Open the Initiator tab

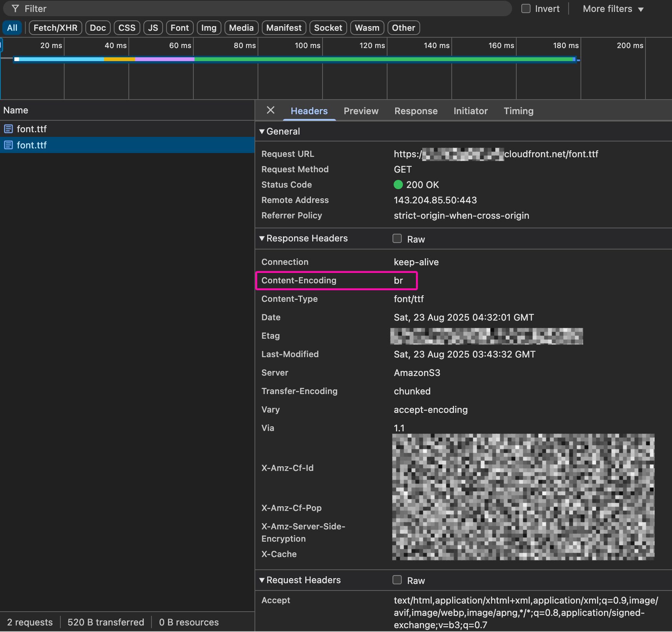click(x=471, y=111)
